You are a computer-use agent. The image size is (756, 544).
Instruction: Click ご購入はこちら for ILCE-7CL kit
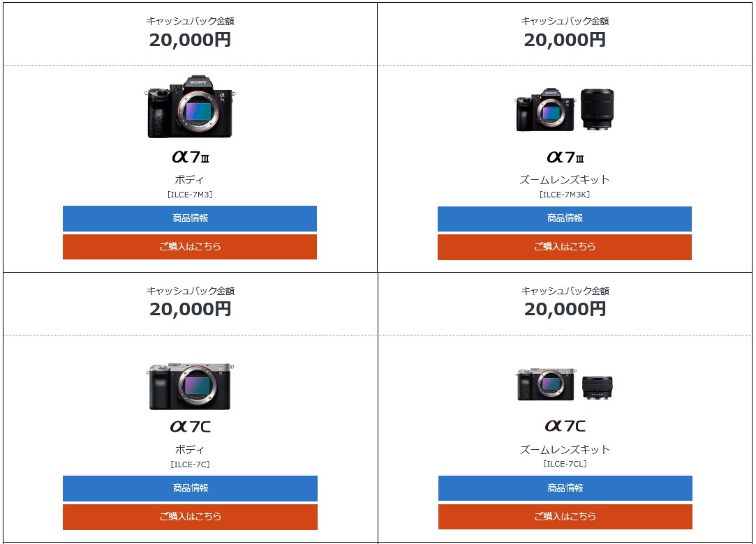pyautogui.click(x=565, y=517)
